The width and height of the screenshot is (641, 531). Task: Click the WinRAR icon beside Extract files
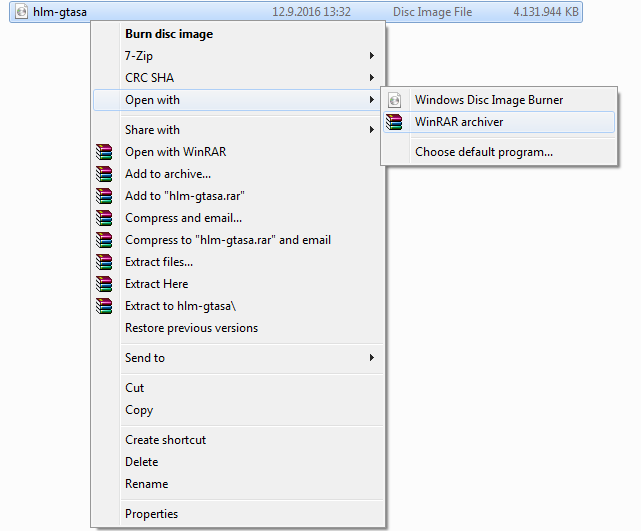click(x=104, y=262)
